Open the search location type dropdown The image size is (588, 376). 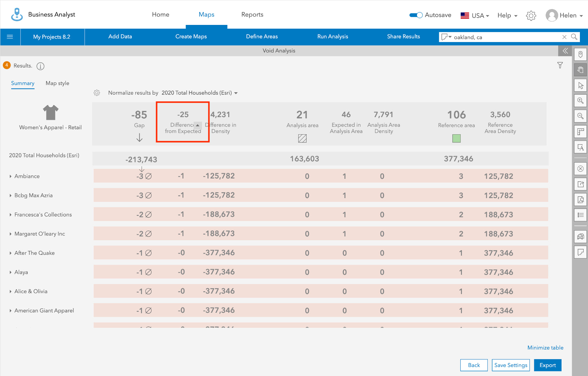point(446,37)
